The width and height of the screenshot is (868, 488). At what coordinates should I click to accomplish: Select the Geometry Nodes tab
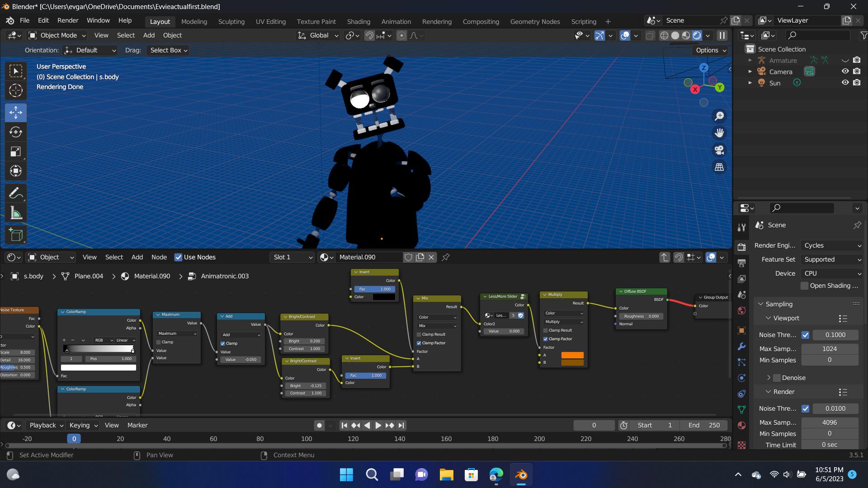point(535,21)
